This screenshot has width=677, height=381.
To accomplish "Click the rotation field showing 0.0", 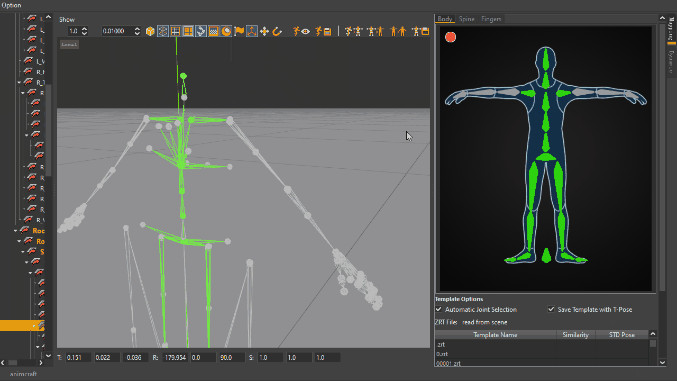I will (x=203, y=358).
